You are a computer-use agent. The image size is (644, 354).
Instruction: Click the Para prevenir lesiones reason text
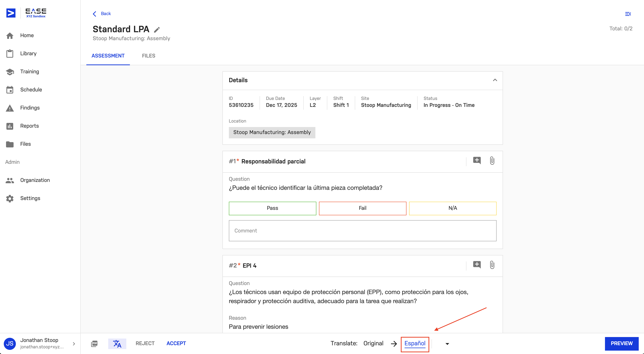pyautogui.click(x=258, y=327)
